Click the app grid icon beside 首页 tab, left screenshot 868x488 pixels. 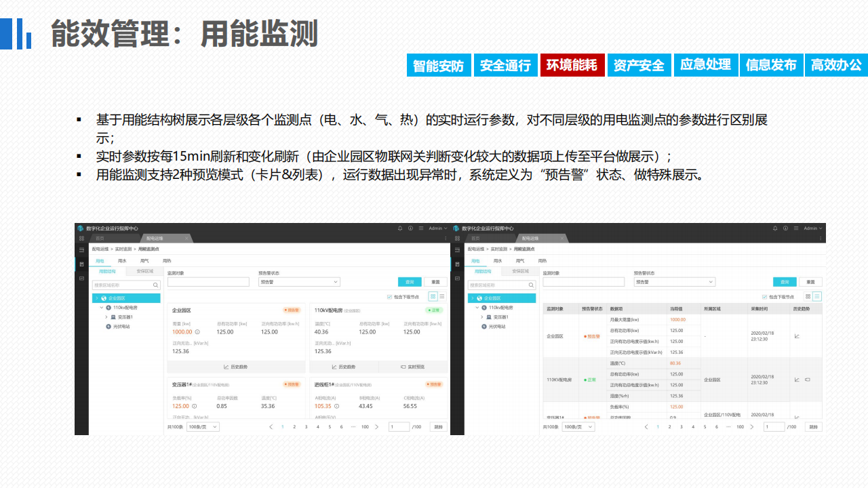coord(81,239)
